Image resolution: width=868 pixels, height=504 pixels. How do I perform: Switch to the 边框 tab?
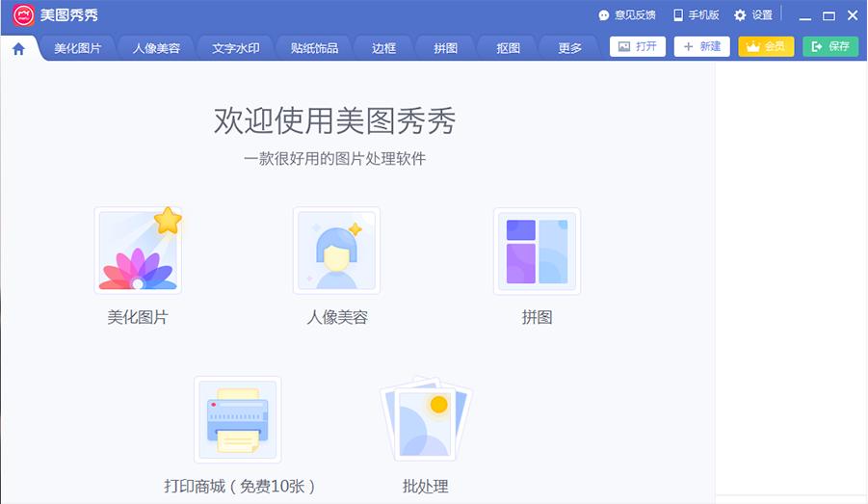click(383, 48)
